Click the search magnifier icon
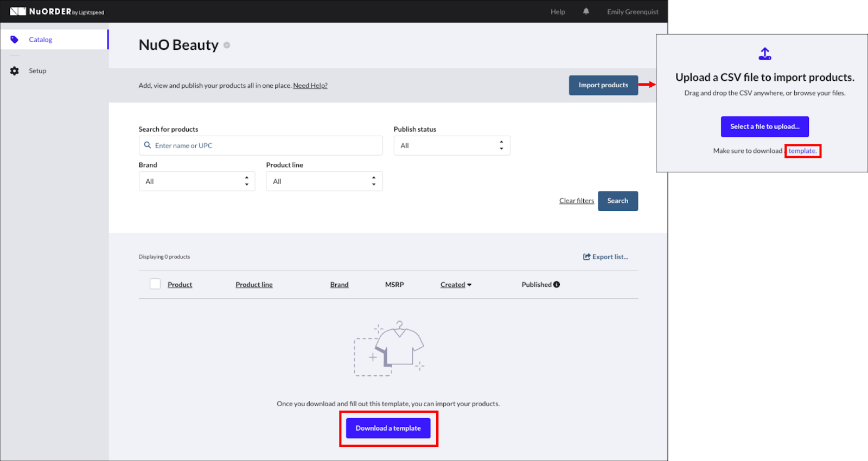Image resolution: width=868 pixels, height=461 pixels. click(x=148, y=145)
